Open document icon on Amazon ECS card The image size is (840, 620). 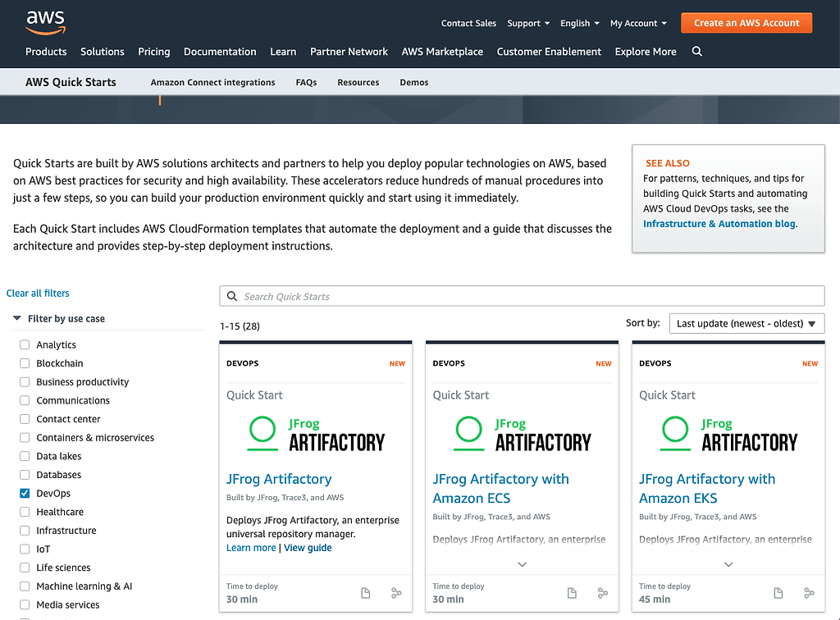[573, 593]
